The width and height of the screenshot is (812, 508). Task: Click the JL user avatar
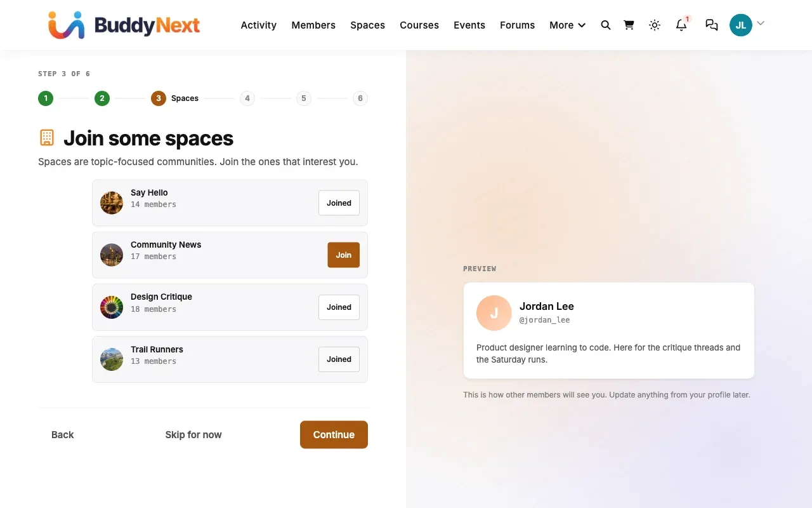(741, 25)
